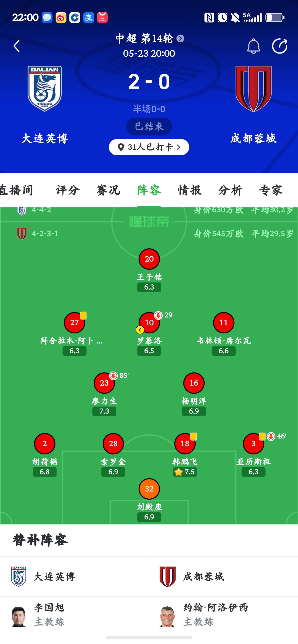This screenshot has height=644, width=298.
Task: Open the 直播间 tab
Action: click(x=17, y=190)
